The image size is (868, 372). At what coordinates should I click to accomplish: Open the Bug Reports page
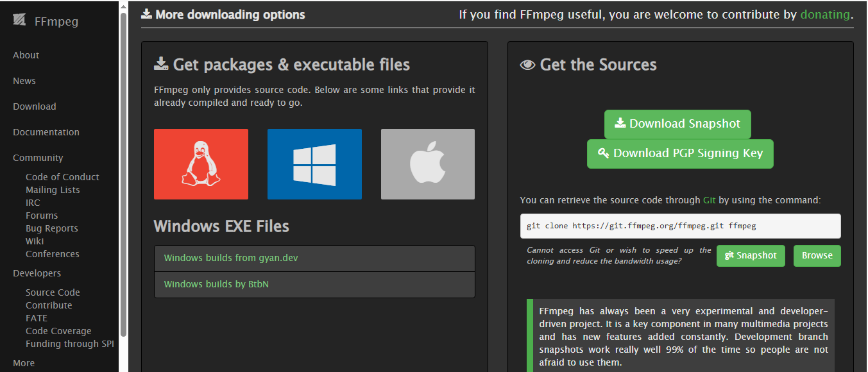coord(52,228)
